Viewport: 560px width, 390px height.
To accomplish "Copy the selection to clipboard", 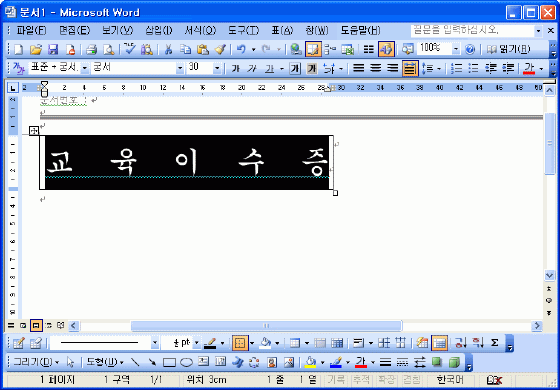I will [x=185, y=49].
